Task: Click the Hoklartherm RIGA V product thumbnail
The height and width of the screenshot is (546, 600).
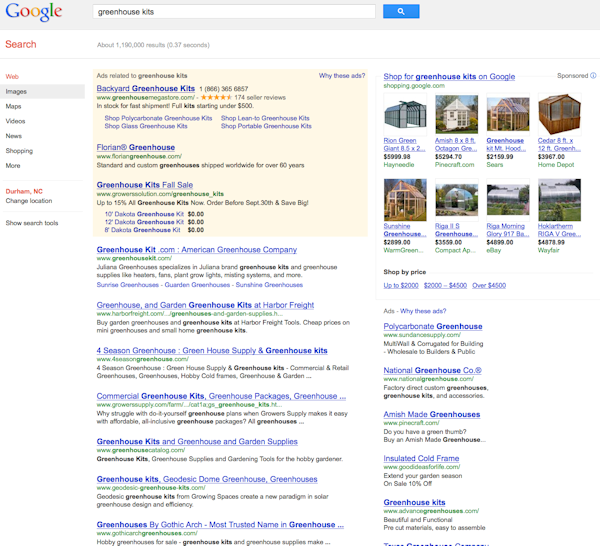Action: pos(559,200)
